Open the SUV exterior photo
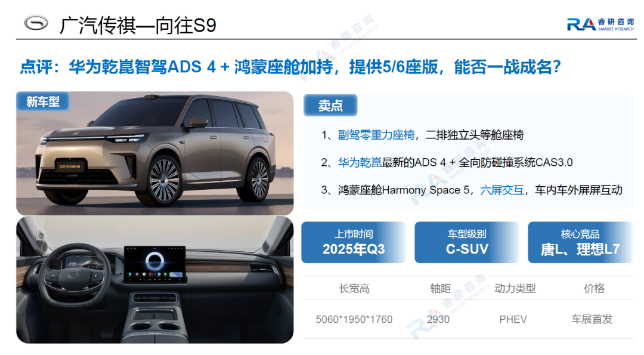Screen dimensions: 644x355 tap(155, 153)
